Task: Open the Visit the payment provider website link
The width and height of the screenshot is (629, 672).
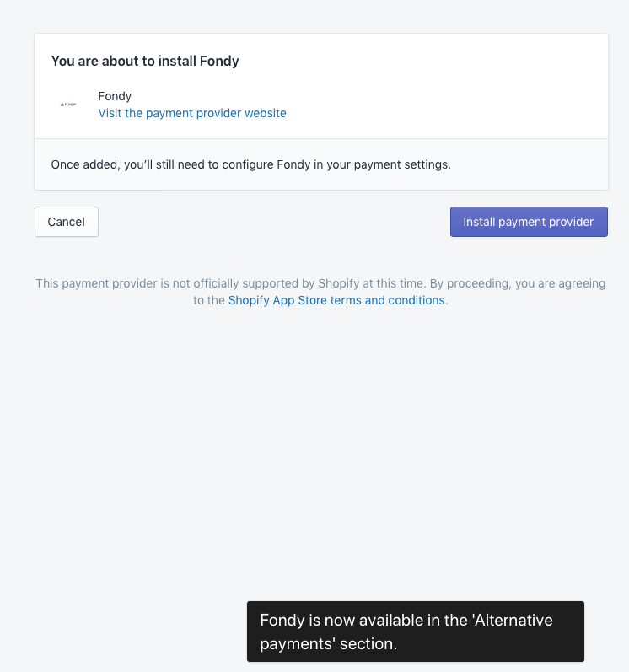Action: tap(192, 113)
